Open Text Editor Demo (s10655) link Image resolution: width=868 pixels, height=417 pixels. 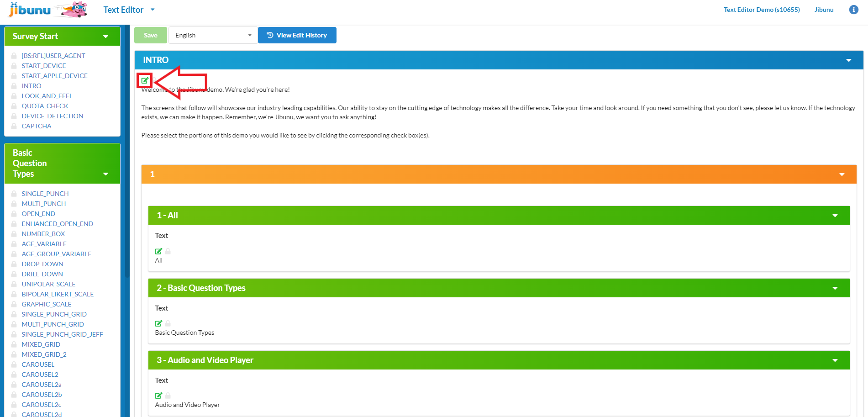click(x=761, y=10)
